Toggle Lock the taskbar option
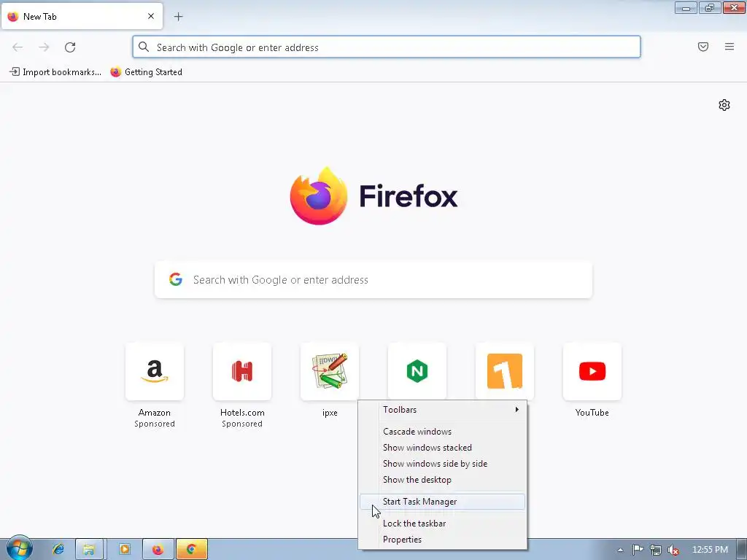Screen dimensions: 747x560 click(443, 524)
